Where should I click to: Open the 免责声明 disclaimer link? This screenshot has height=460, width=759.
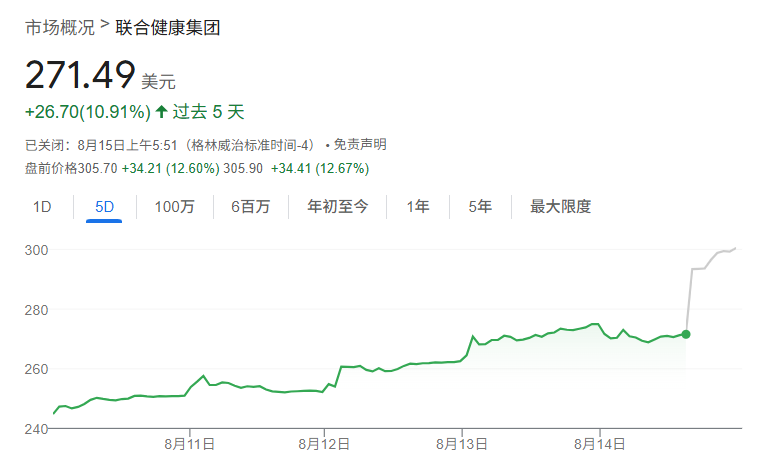point(360,144)
